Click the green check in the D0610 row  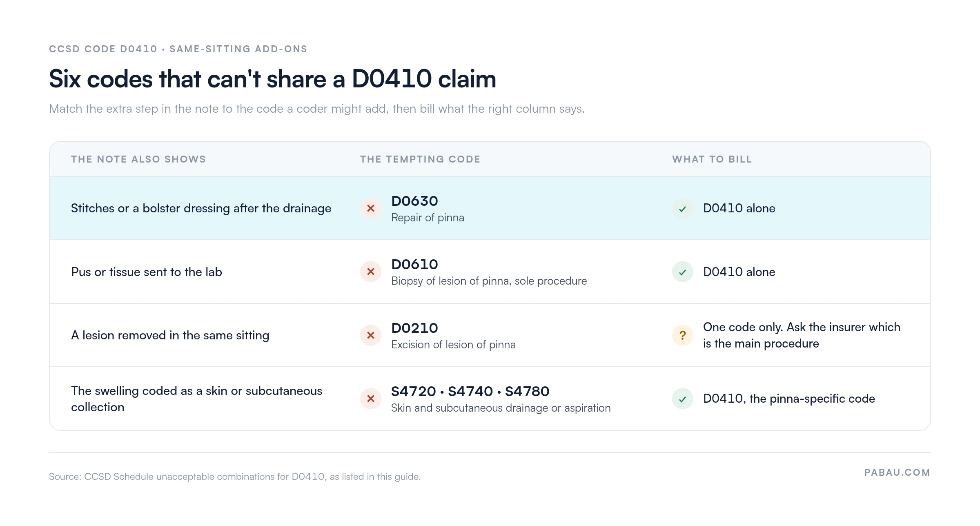tap(683, 272)
